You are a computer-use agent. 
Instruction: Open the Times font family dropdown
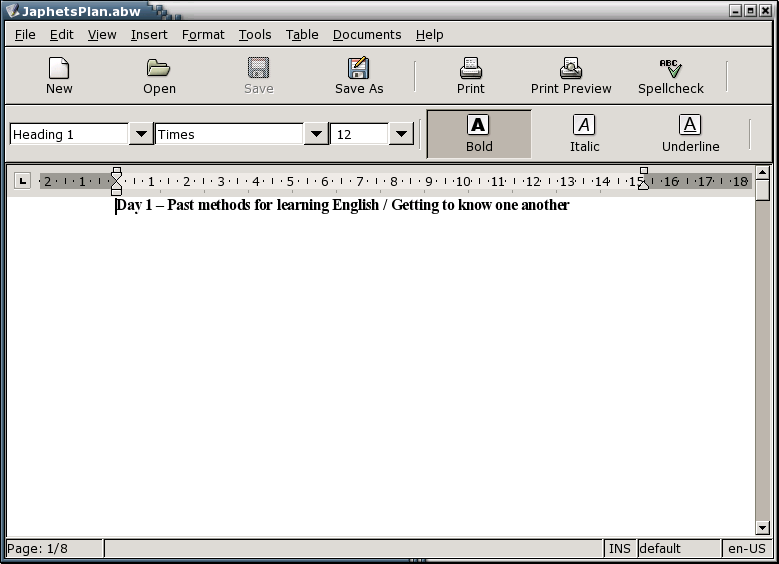tap(316, 134)
